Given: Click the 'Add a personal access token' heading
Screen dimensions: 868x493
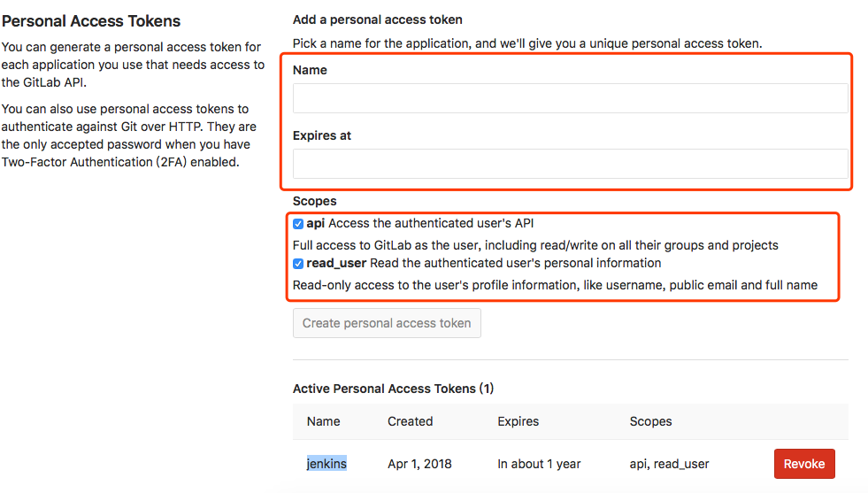Looking at the screenshot, I should 377,19.
